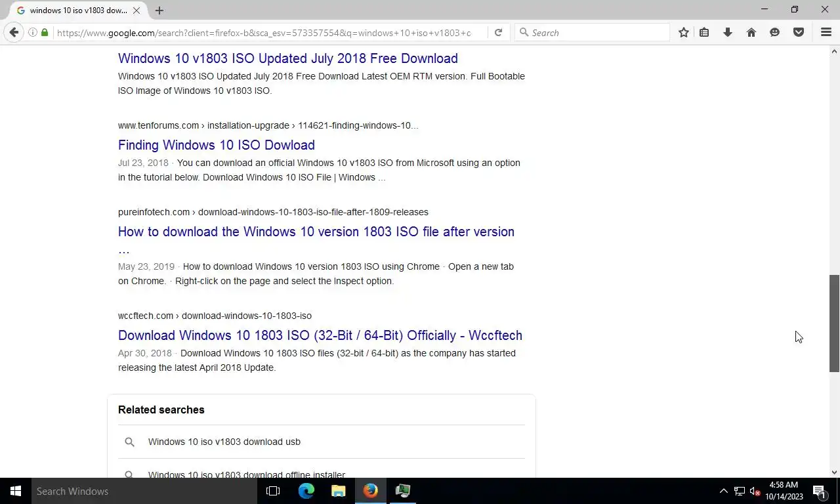Click the smiley face feedback icon
Screen dimensions: 840x504
775,32
